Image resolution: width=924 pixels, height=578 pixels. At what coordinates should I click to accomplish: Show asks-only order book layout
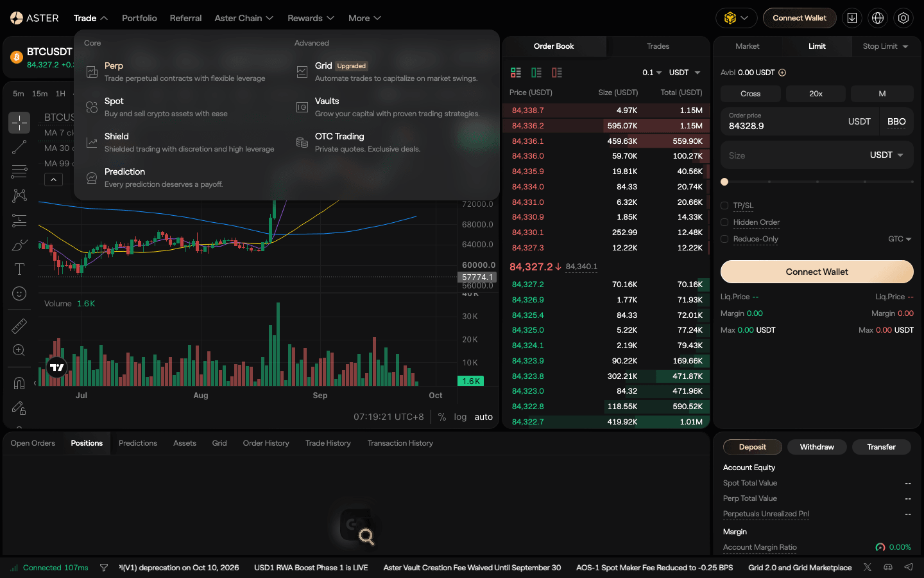(x=557, y=73)
